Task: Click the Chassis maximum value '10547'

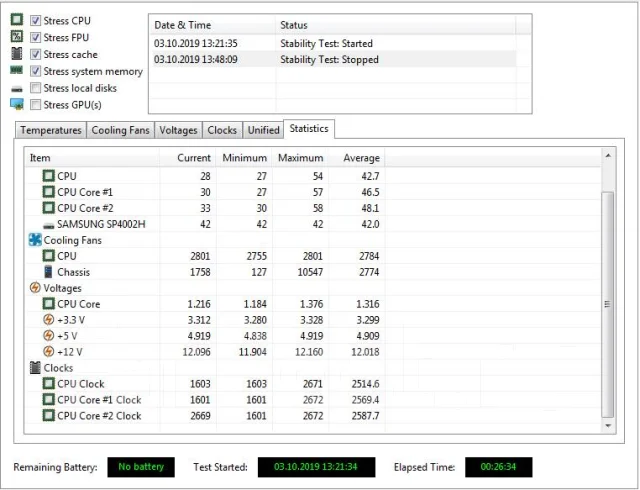Action: [x=310, y=272]
